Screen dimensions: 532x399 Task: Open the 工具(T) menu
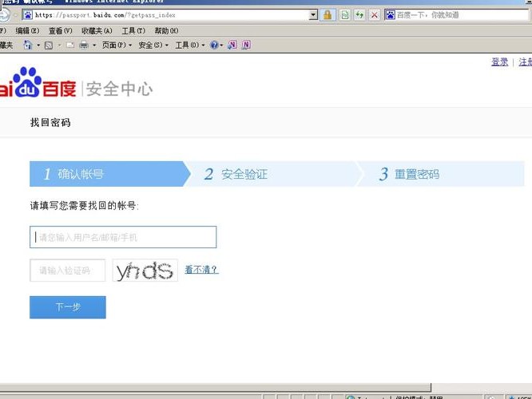133,31
